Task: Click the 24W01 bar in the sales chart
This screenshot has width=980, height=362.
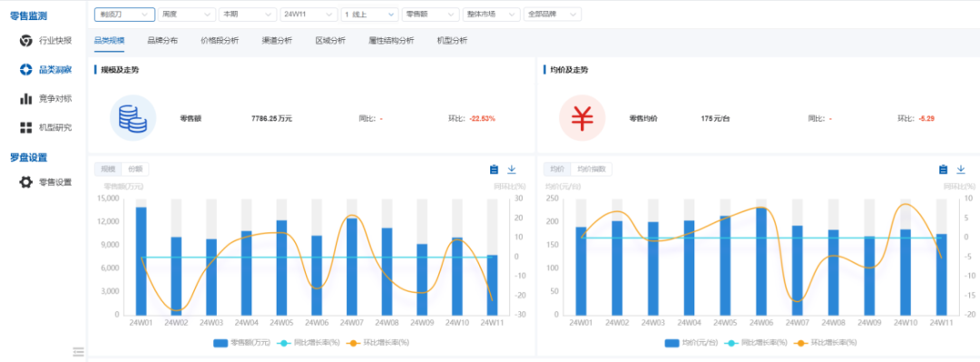Action: (x=142, y=260)
